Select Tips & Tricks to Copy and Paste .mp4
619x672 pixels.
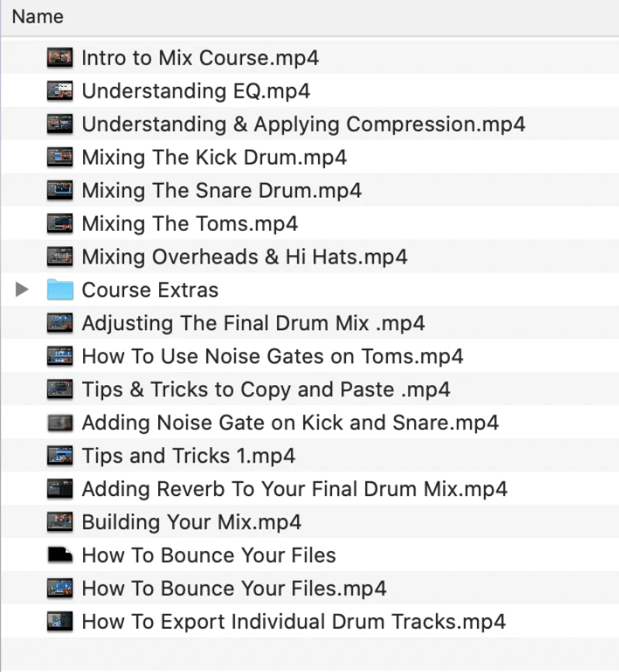pyautogui.click(x=266, y=389)
